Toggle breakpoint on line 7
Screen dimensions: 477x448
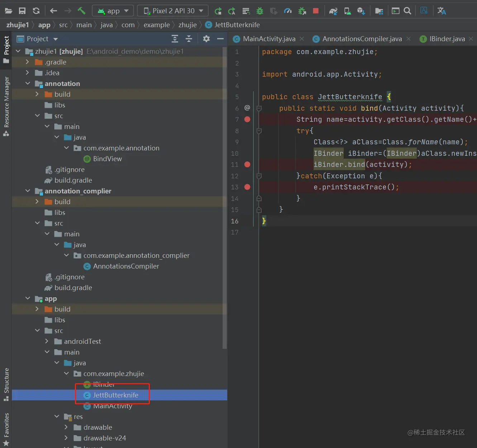point(247,119)
